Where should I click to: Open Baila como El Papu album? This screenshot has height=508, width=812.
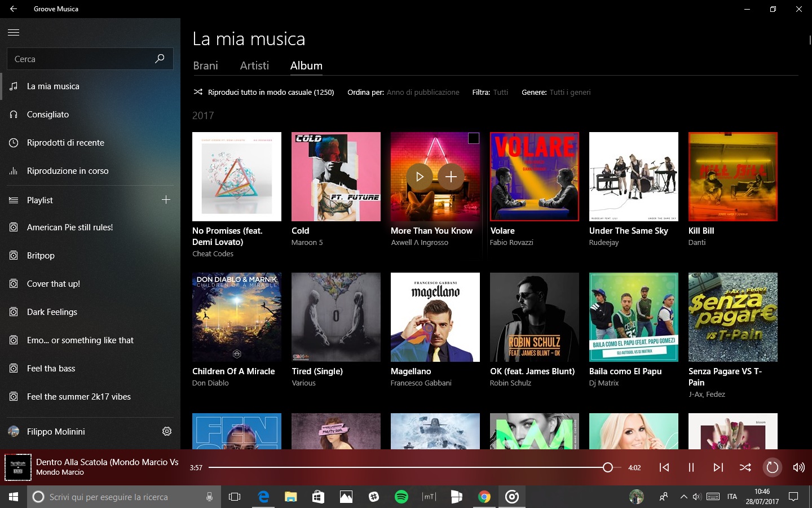coord(634,317)
